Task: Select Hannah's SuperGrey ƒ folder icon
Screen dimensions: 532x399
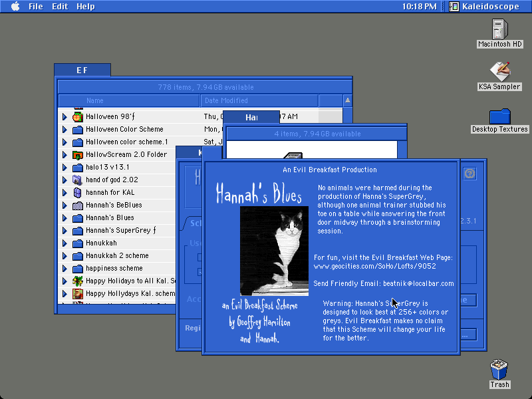Action: tap(78, 231)
